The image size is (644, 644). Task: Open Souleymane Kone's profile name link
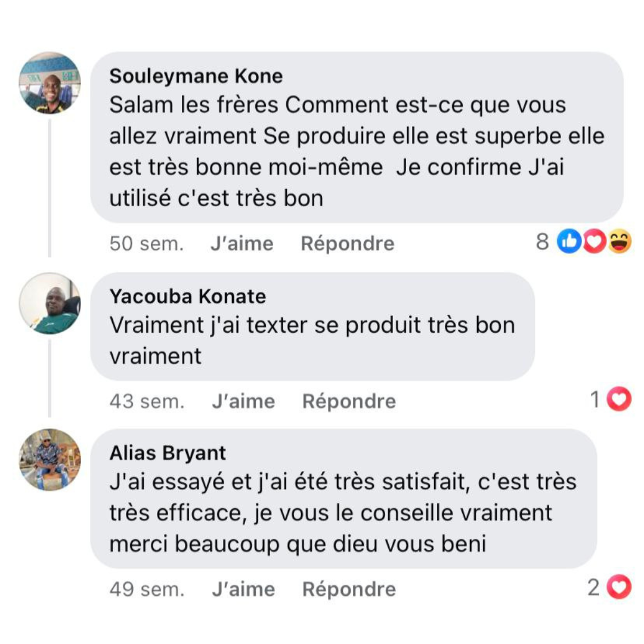[196, 76]
